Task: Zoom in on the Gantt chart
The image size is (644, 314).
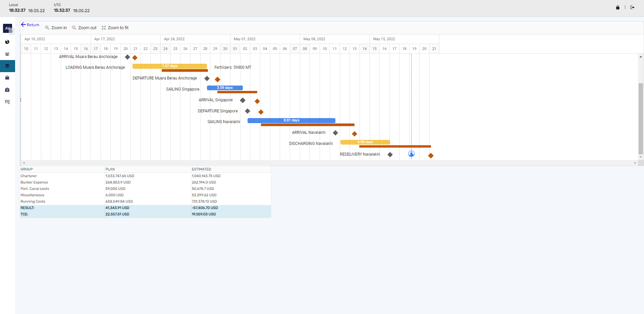Action: [56, 28]
